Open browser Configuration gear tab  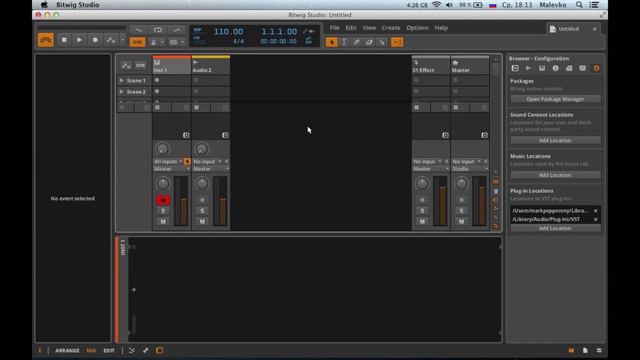tap(596, 68)
